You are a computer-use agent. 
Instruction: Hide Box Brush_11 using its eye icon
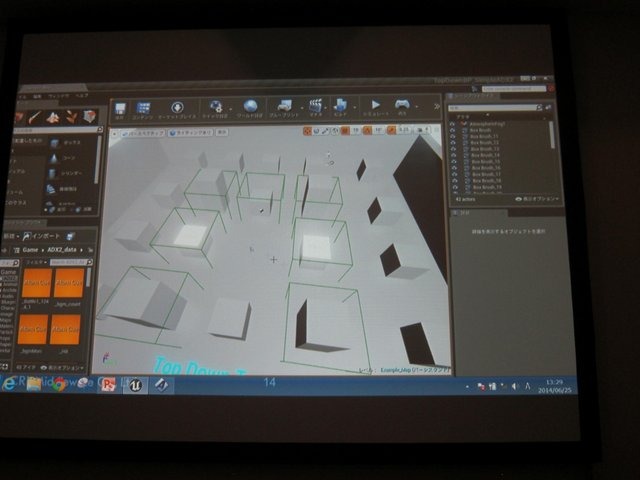(x=452, y=136)
